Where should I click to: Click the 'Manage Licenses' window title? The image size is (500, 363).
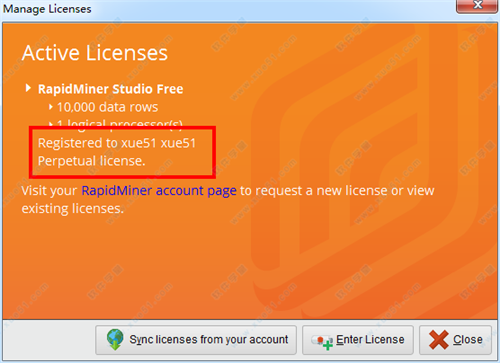coord(47,9)
